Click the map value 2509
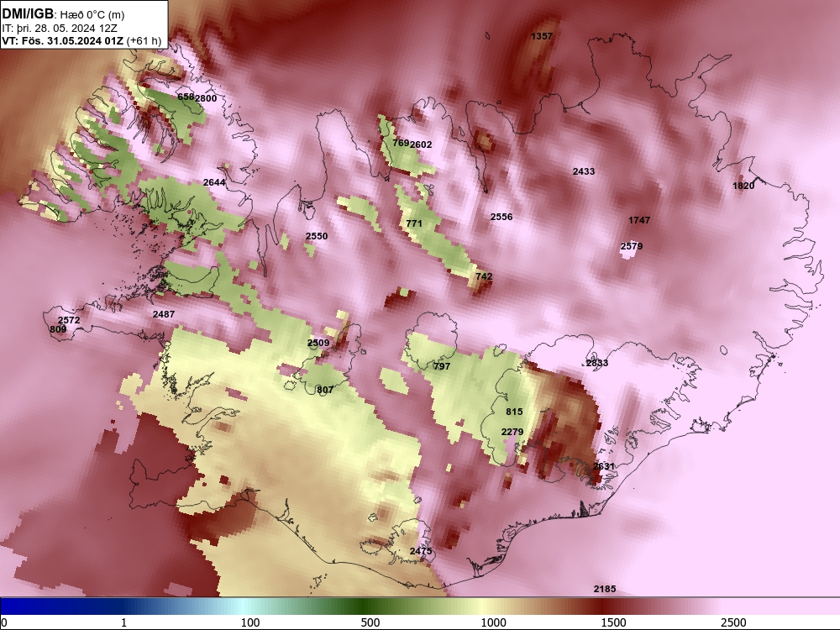 click(318, 343)
